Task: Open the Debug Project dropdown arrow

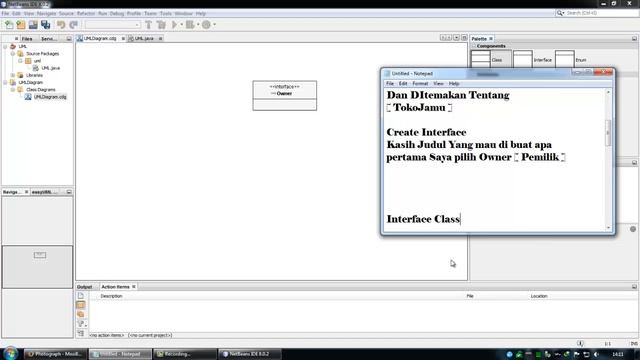Action: tap(198, 25)
